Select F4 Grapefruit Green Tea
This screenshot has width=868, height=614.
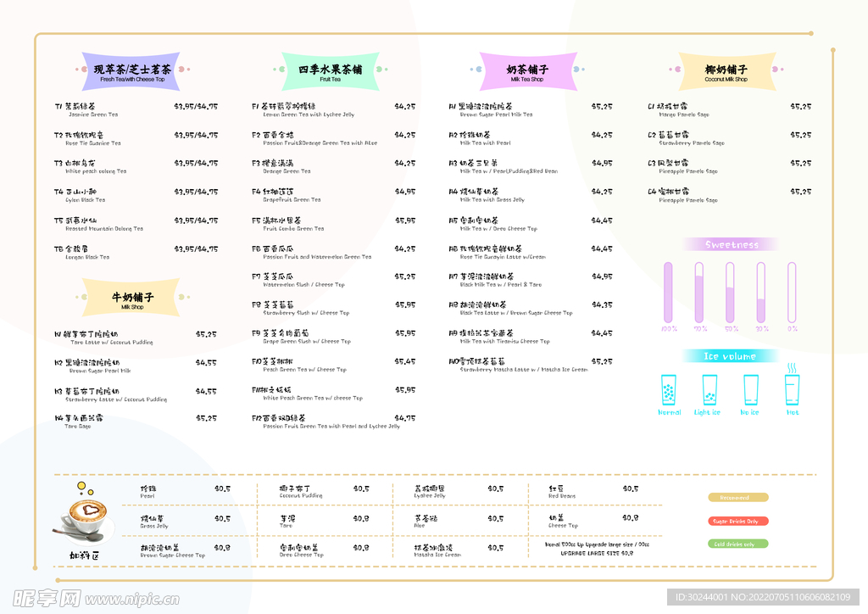click(x=333, y=195)
